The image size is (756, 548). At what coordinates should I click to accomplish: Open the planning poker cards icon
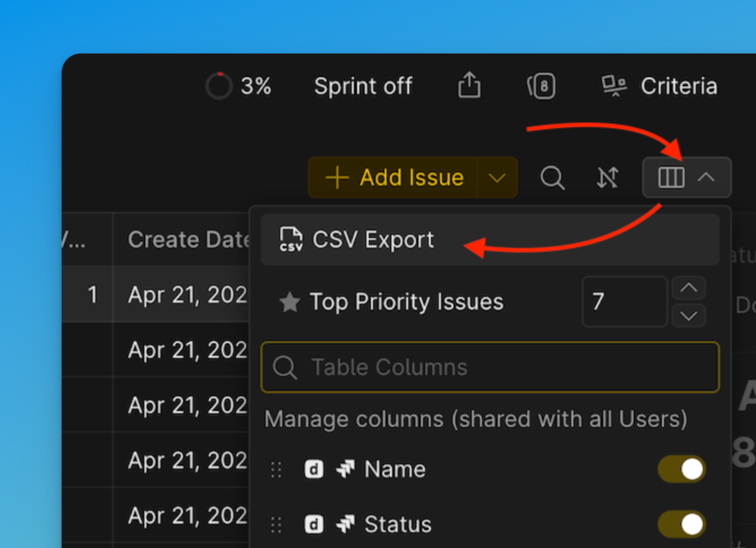tap(541, 87)
